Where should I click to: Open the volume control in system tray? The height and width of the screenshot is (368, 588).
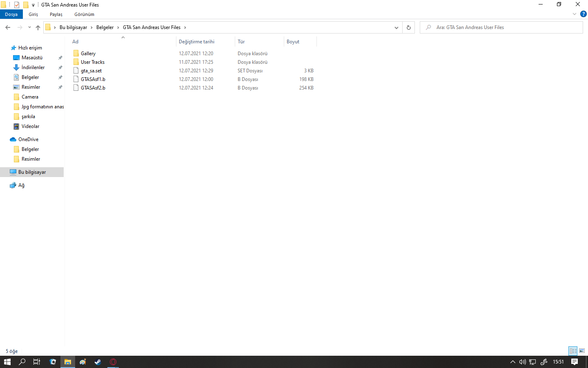coord(523,362)
